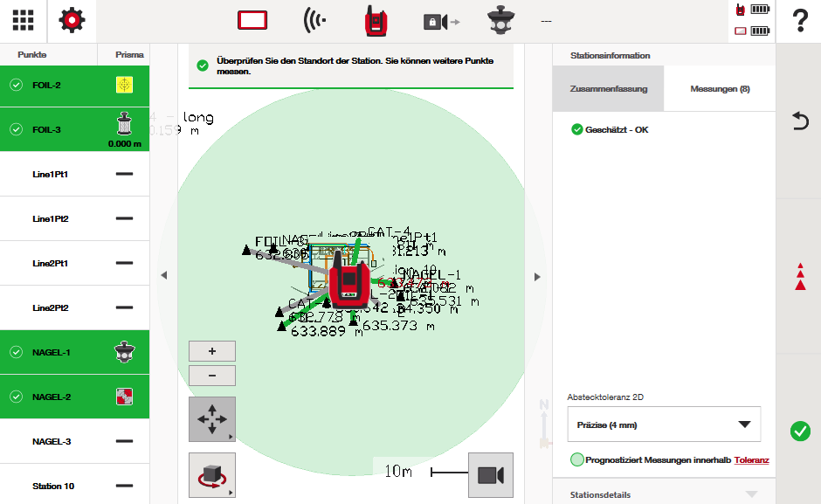Switch to the Messungen (8) tab
Viewport: 821px width, 504px height.
click(720, 89)
